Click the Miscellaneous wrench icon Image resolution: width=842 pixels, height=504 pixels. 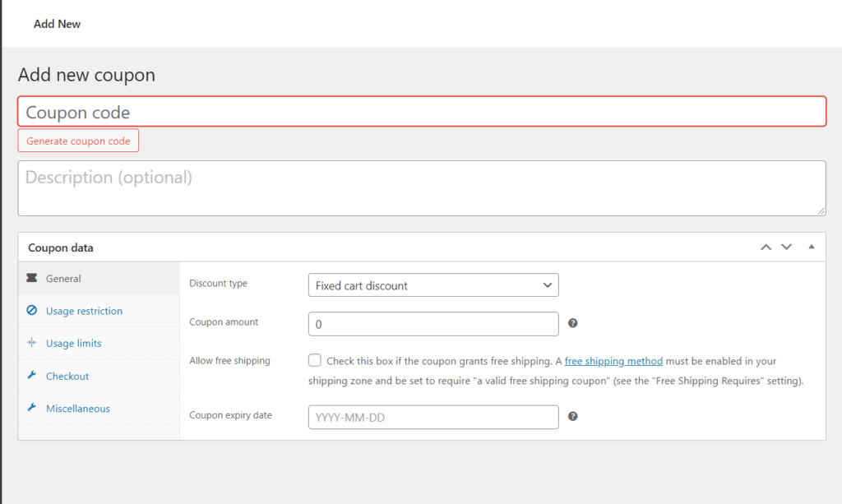click(x=32, y=408)
